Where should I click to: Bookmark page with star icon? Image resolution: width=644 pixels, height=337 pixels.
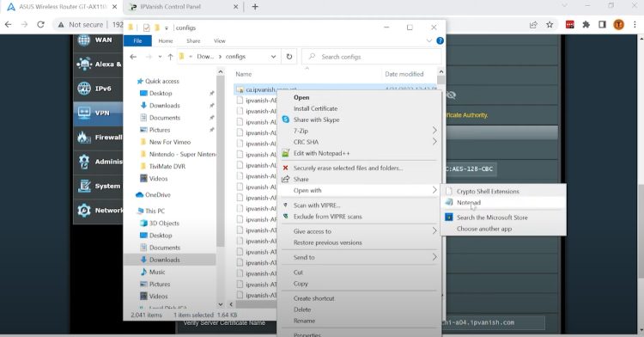pos(550,25)
